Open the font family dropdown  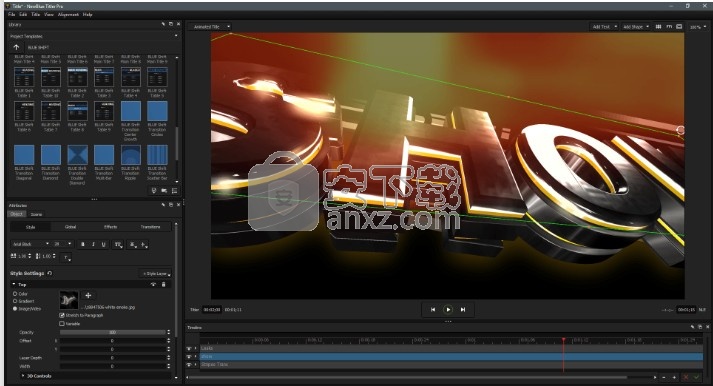pos(30,244)
